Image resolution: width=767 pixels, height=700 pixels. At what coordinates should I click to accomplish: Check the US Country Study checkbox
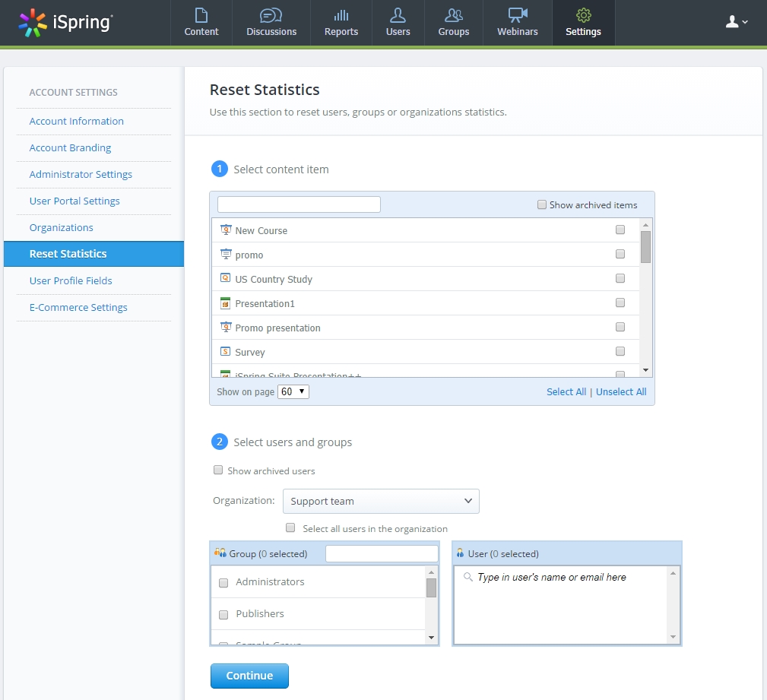pyautogui.click(x=620, y=278)
